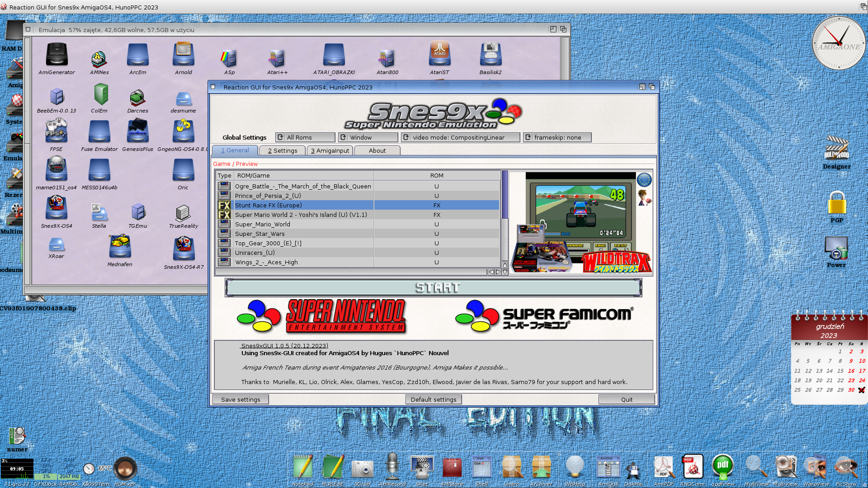Click the Default settings button

click(434, 399)
